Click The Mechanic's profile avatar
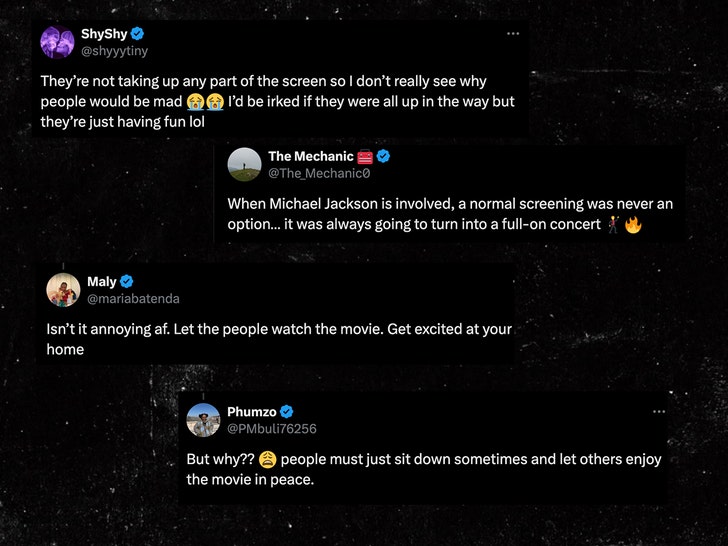 pos(244,164)
